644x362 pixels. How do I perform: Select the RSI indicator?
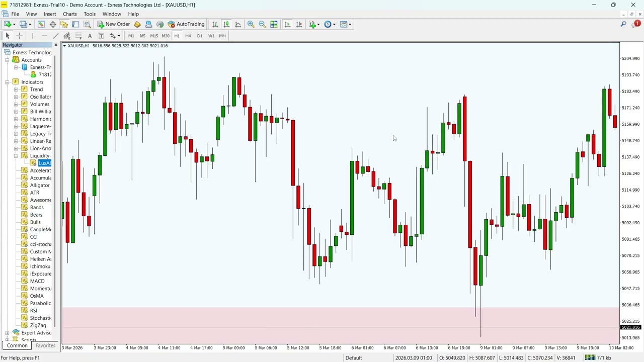[33, 311]
